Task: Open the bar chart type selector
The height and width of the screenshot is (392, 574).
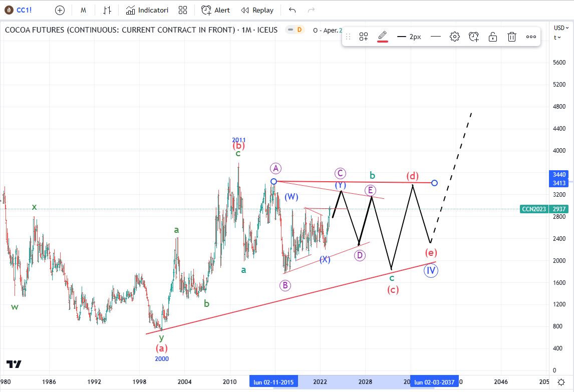Action: pyautogui.click(x=107, y=10)
